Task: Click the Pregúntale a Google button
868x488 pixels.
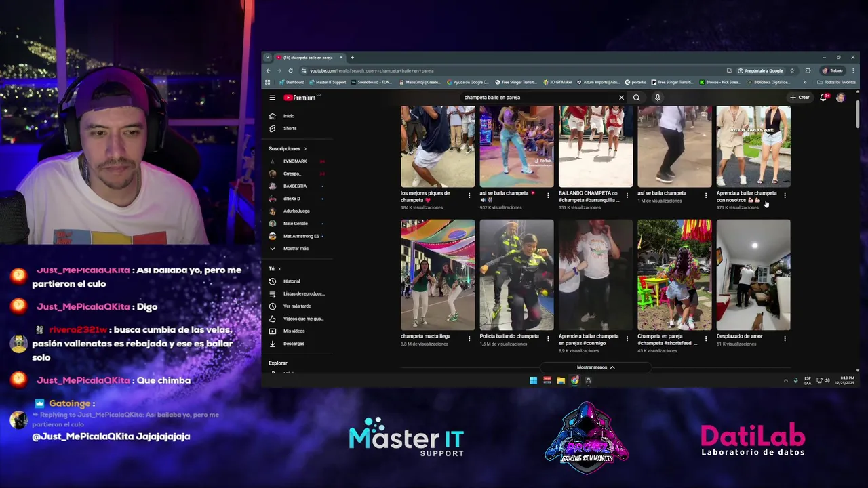Action: [x=761, y=70]
